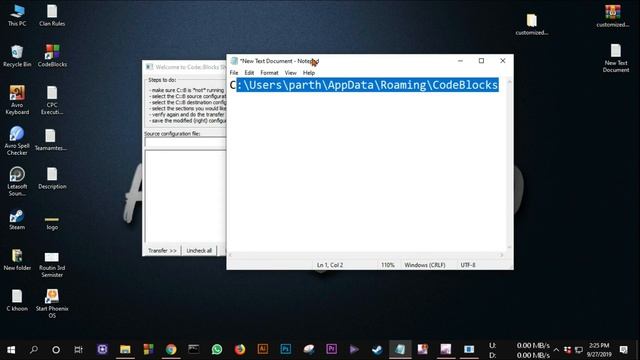This screenshot has height=360, width=640.
Task: Open Notepad File menu
Action: (x=234, y=73)
